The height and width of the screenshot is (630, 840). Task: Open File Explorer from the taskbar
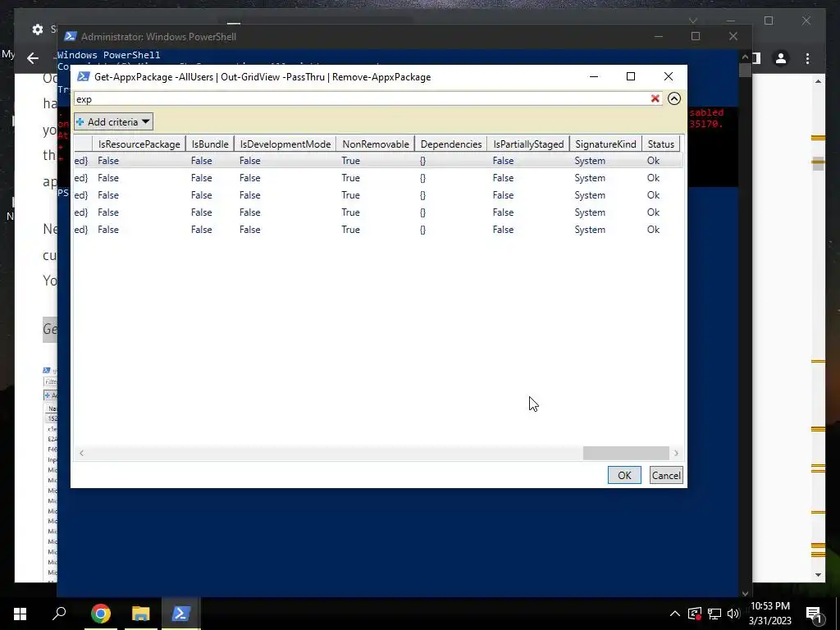141,614
